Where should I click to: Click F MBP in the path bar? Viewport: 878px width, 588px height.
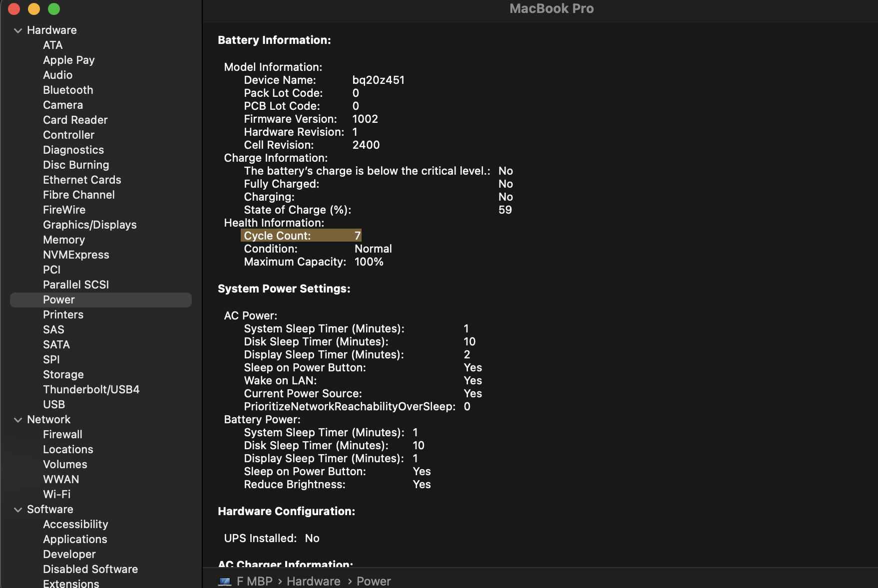255,582
